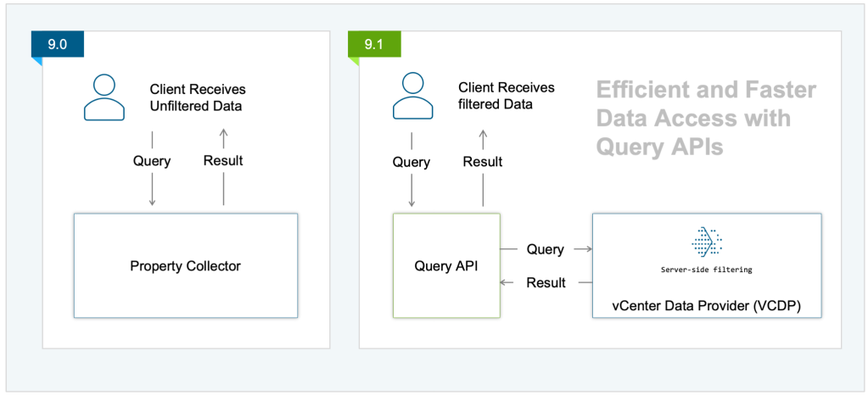Click 'Efficient and Faster Data Access' heading

click(x=706, y=119)
